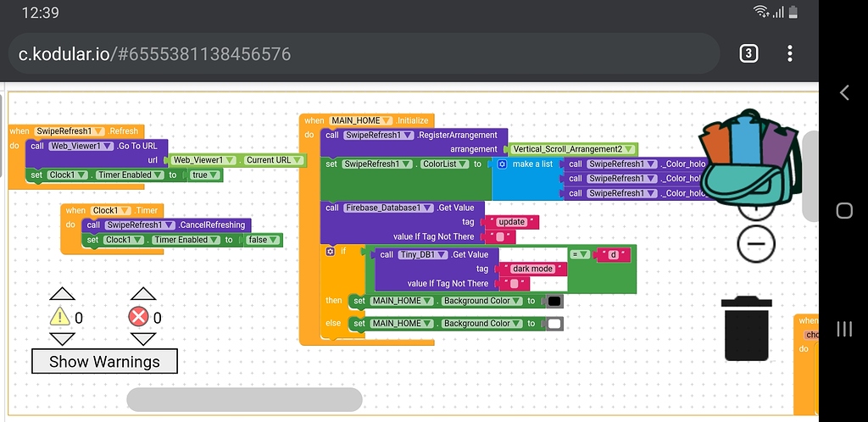This screenshot has height=422, width=868.
Task: Expand the MAIN_HOME dropdown in Initialize event
Action: [x=361, y=120]
